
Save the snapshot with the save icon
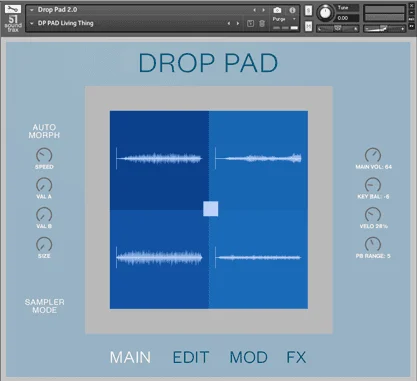[250, 23]
